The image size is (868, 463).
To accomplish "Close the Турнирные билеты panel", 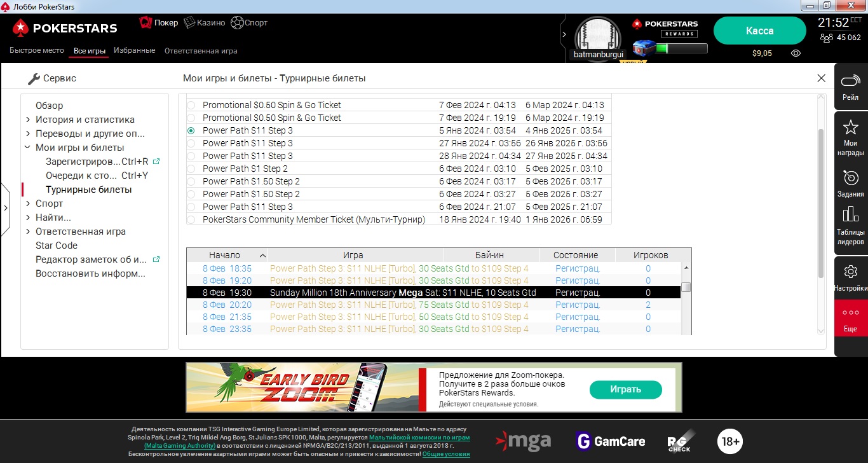I will [x=821, y=78].
